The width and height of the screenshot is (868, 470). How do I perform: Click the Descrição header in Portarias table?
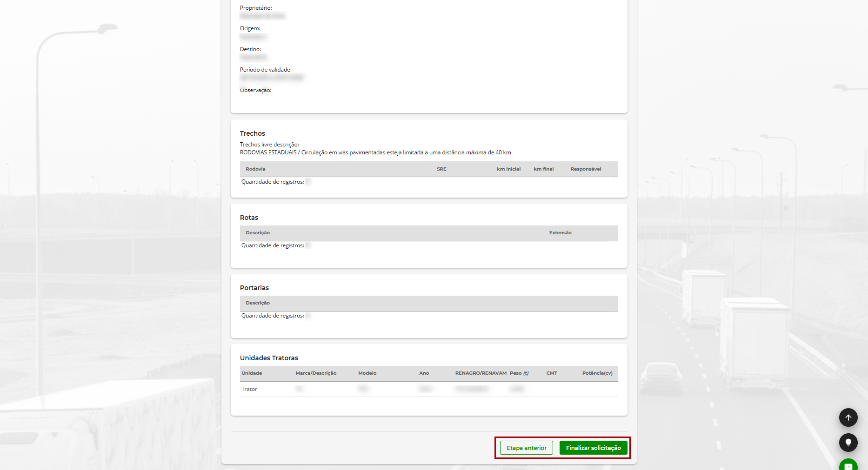click(258, 303)
